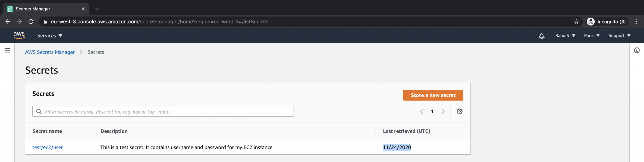The height and width of the screenshot is (162, 644).
Task: Open the RahulS account menu
Action: coord(565,35)
